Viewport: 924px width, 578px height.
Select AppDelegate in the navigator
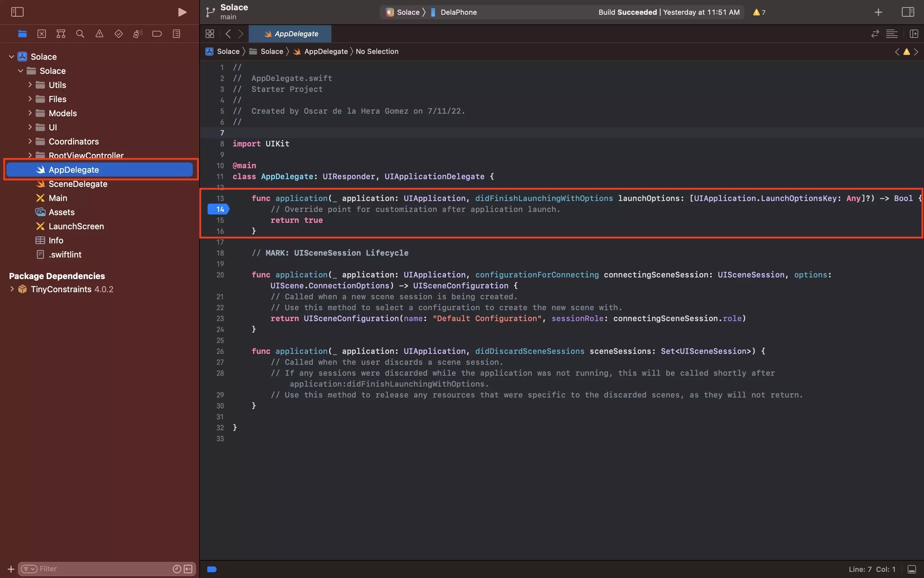(x=100, y=170)
